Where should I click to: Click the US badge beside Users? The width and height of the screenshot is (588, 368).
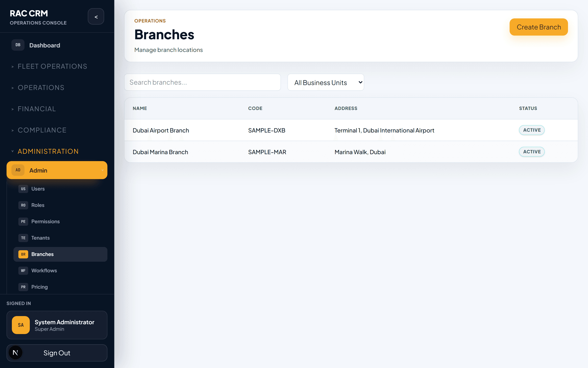(x=23, y=189)
